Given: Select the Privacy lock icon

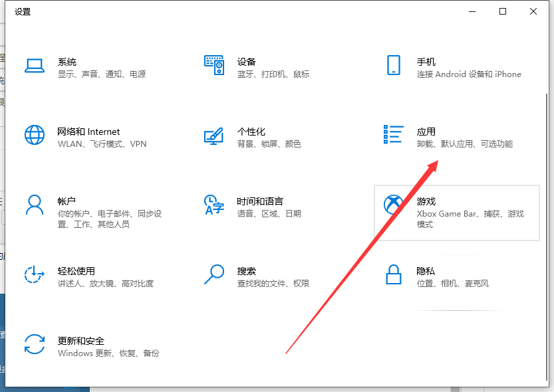Looking at the screenshot, I should 393,274.
